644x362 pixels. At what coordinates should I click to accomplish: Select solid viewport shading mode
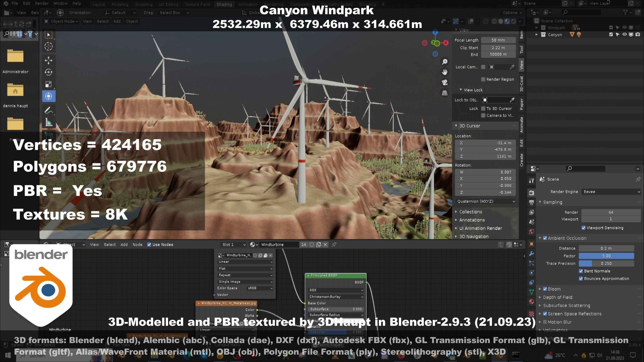point(500,21)
